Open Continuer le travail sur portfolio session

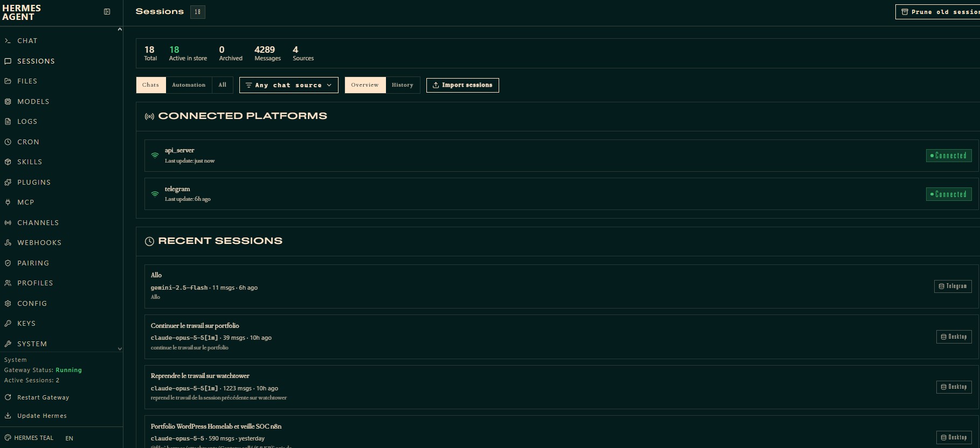(x=561, y=337)
